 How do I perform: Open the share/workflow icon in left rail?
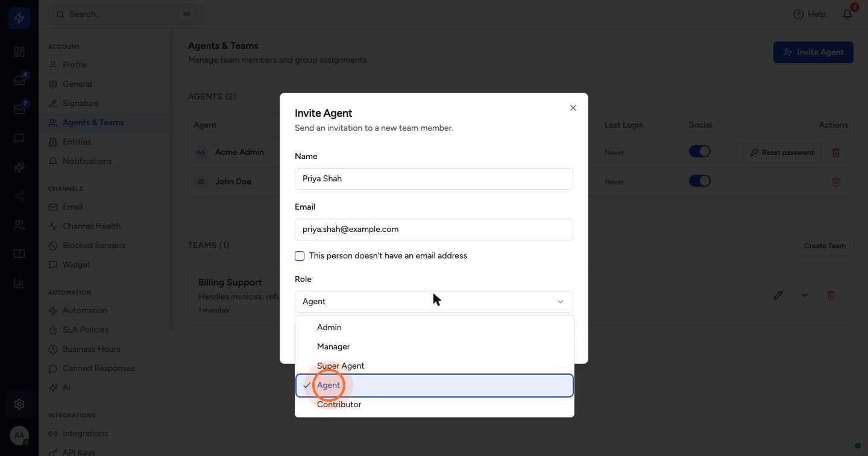click(19, 196)
